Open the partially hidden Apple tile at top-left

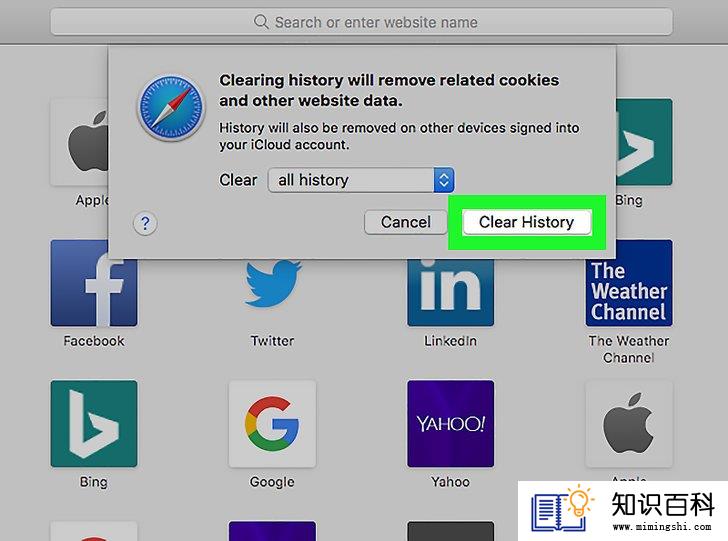pos(79,142)
